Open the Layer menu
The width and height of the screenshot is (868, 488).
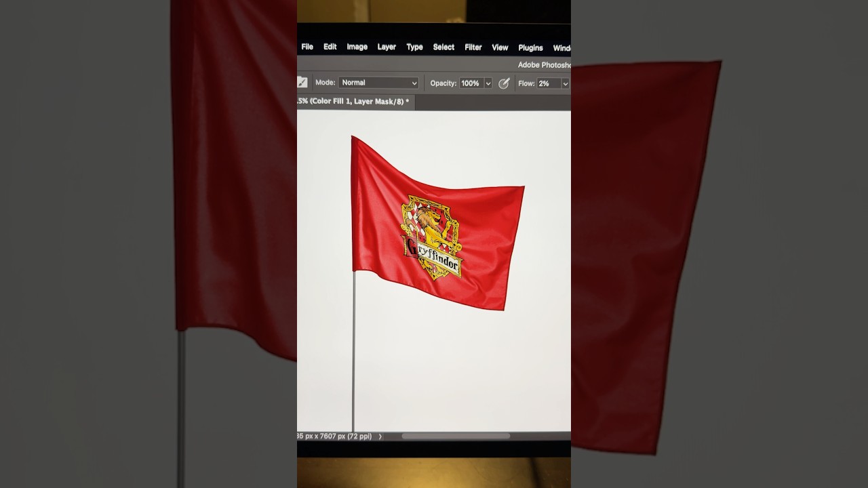click(x=387, y=47)
